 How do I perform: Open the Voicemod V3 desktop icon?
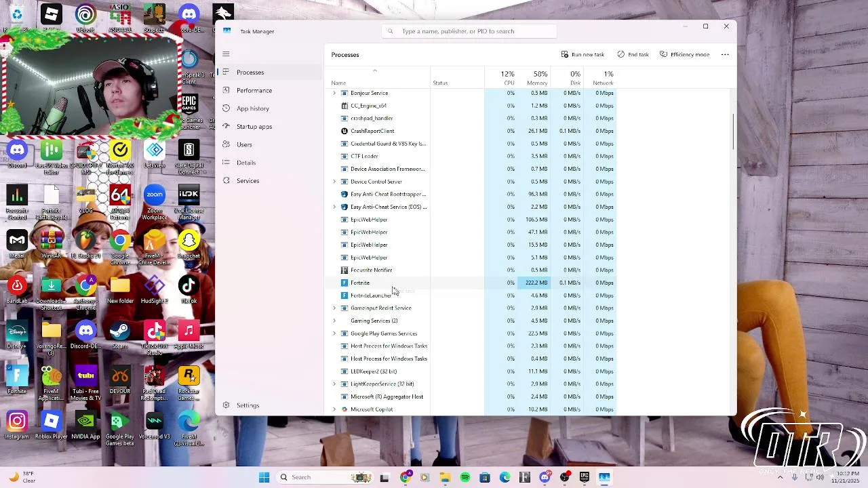point(155,426)
